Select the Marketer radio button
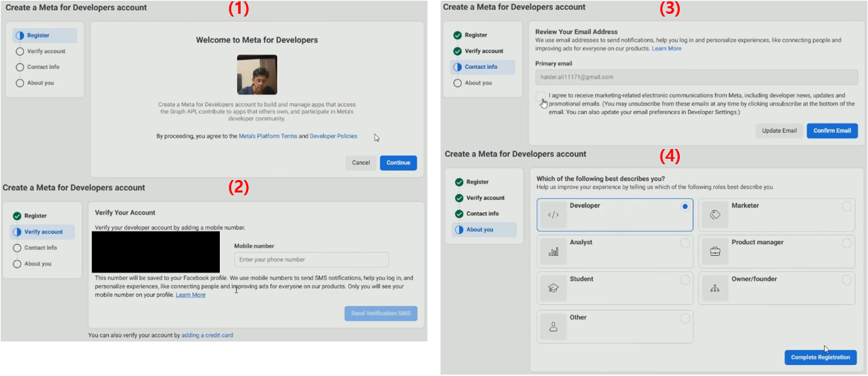 click(x=847, y=206)
